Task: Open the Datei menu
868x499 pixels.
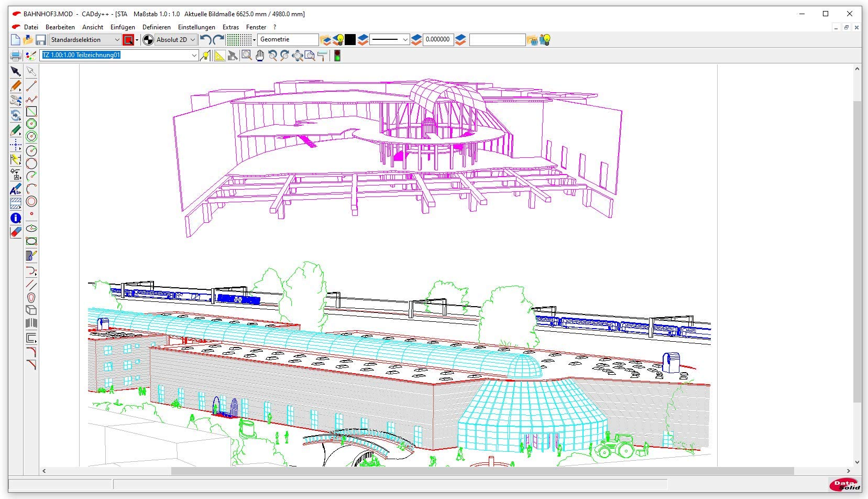Action: pos(31,27)
